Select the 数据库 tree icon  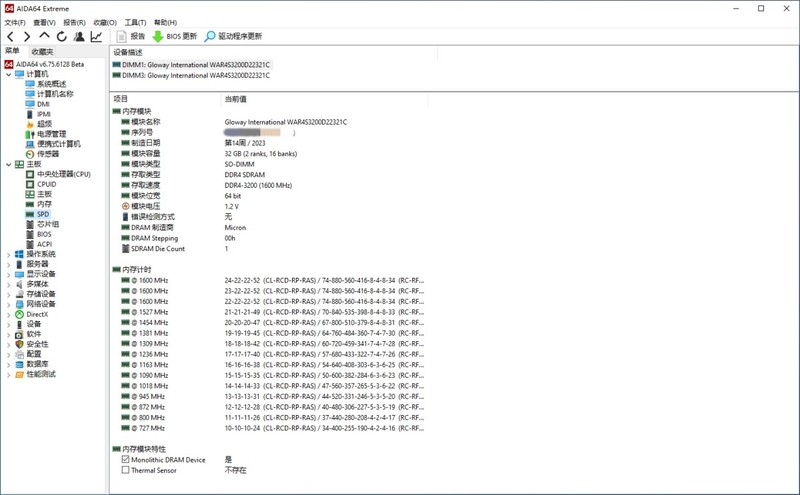19,364
